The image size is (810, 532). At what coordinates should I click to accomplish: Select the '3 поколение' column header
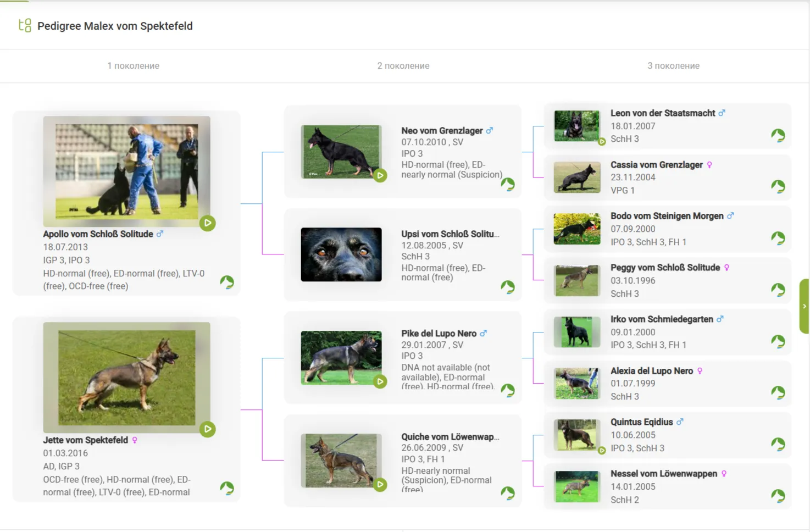point(673,66)
